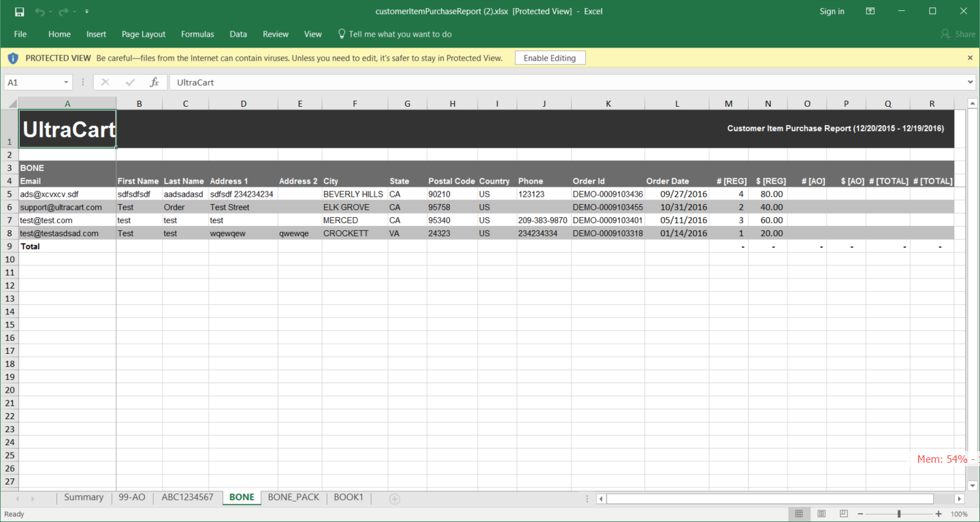Save the workbook using the Save icon
Viewport: 980px width, 522px height.
click(x=19, y=12)
